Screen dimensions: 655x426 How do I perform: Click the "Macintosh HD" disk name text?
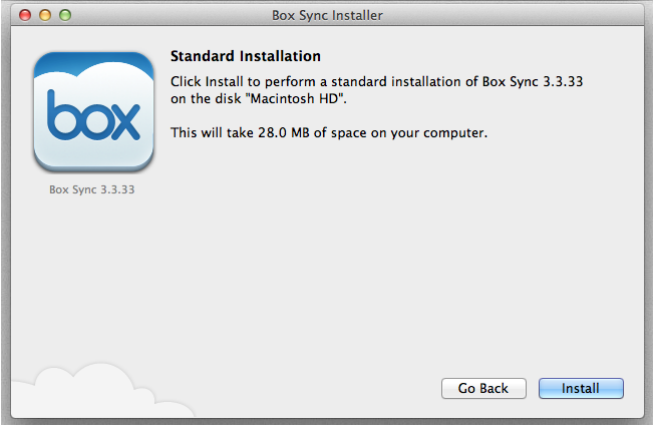click(x=294, y=99)
